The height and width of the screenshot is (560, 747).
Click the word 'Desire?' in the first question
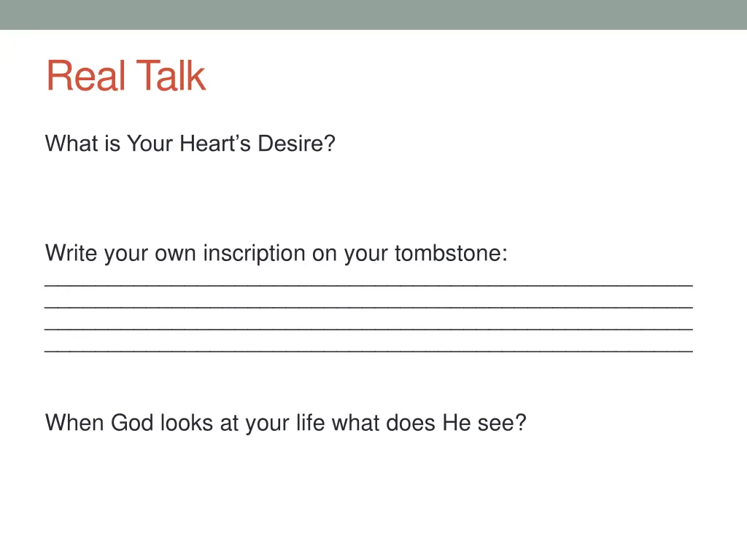[x=296, y=144]
